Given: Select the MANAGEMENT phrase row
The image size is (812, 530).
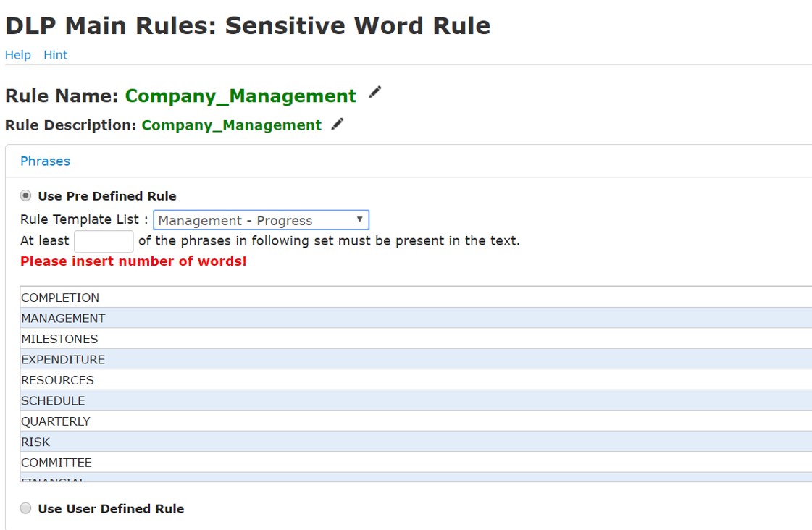Looking at the screenshot, I should pyautogui.click(x=63, y=318).
